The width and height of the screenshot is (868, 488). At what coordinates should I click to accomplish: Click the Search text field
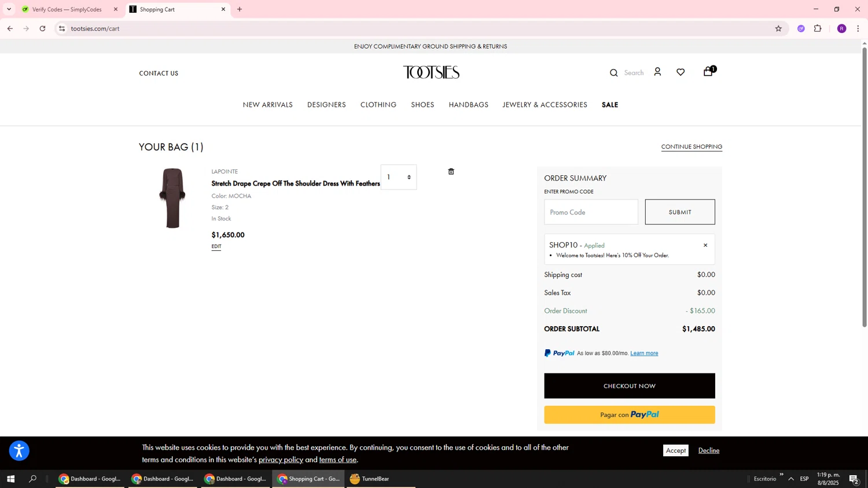[x=634, y=73]
